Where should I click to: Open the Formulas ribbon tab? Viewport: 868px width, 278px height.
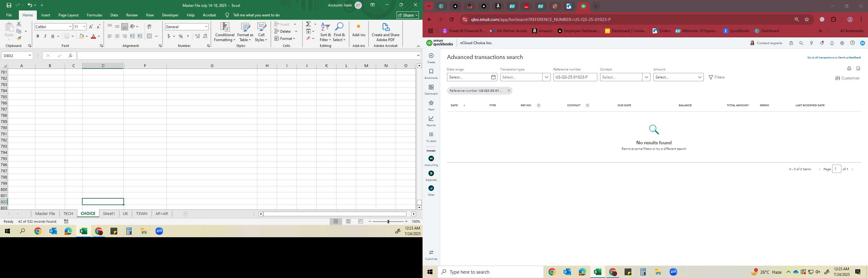pos(94,15)
